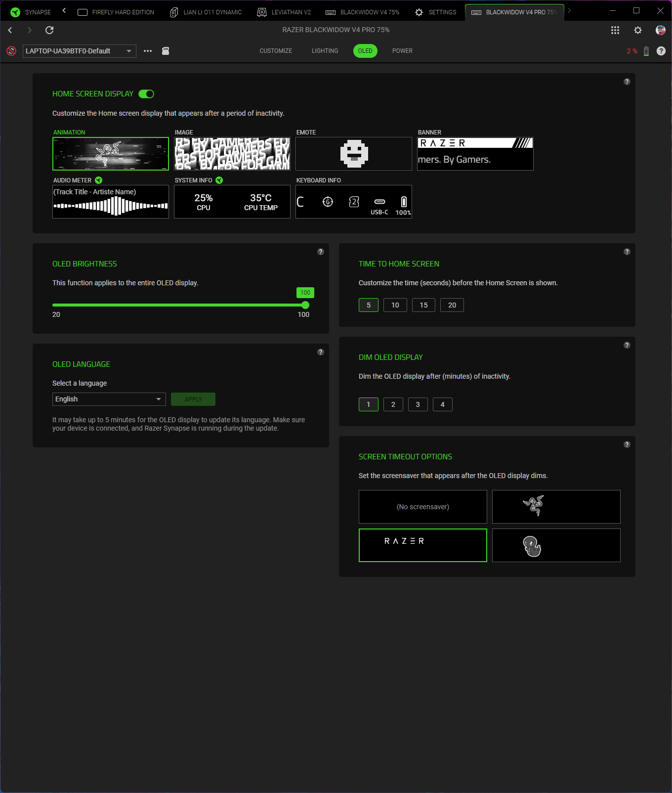Open help for Time To Home Screen
The image size is (672, 793).
tap(627, 252)
